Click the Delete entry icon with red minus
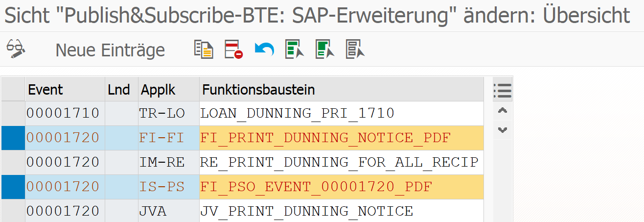 (234, 49)
